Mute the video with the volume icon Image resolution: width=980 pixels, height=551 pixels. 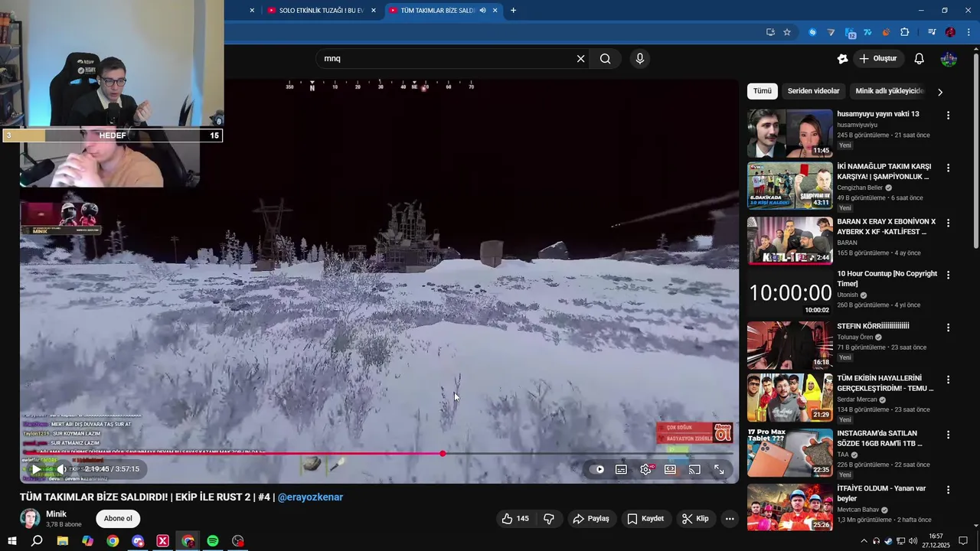pos(62,469)
